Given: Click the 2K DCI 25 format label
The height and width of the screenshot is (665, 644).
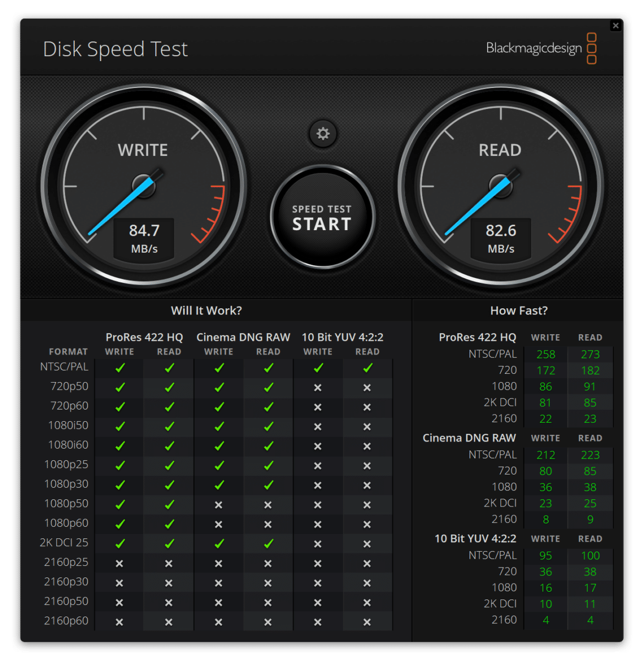Looking at the screenshot, I should click(x=64, y=543).
